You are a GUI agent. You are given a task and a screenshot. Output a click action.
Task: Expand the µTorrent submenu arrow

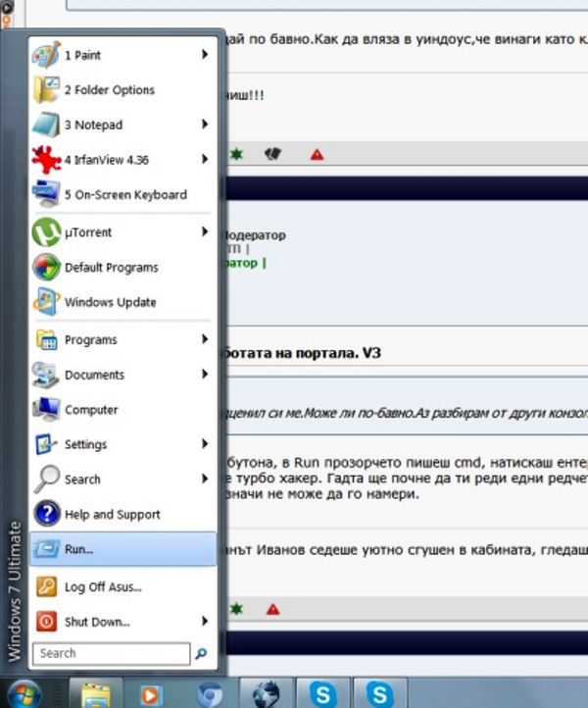point(205,231)
